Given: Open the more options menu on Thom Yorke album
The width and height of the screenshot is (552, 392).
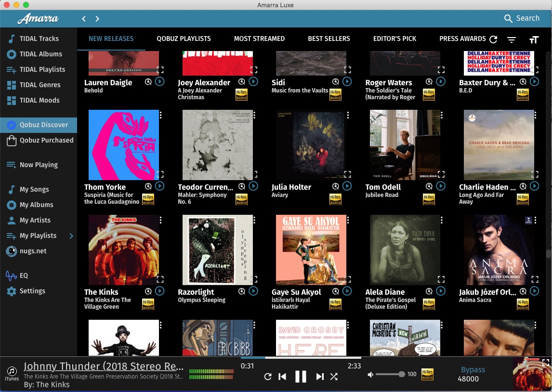Looking at the screenshot, I should [x=160, y=115].
